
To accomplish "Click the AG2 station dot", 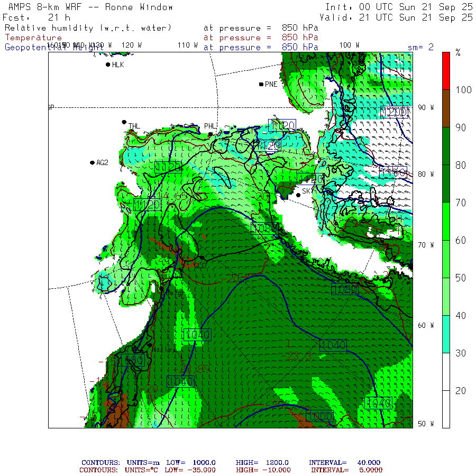I will (93, 162).
